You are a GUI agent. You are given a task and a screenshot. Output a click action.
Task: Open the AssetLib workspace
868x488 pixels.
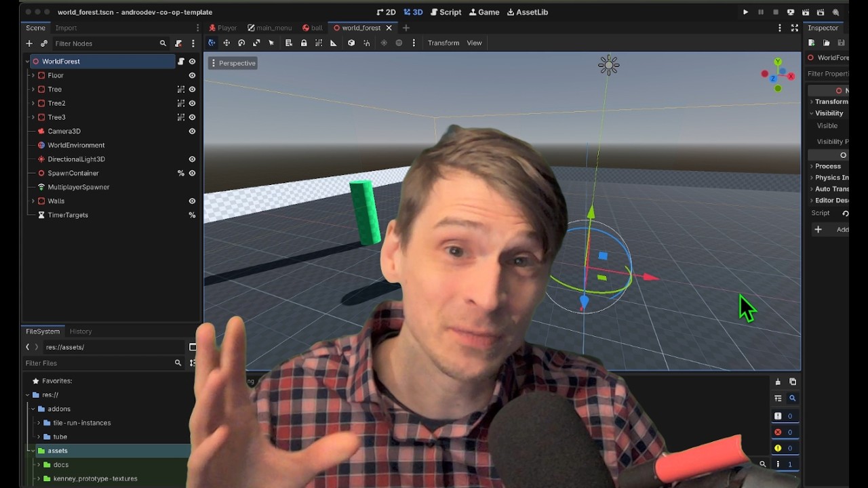coord(528,12)
